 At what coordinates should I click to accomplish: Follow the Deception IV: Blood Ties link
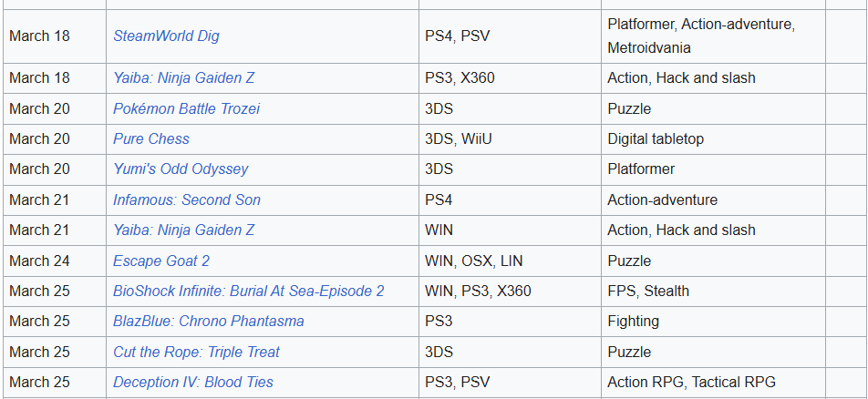click(x=192, y=383)
